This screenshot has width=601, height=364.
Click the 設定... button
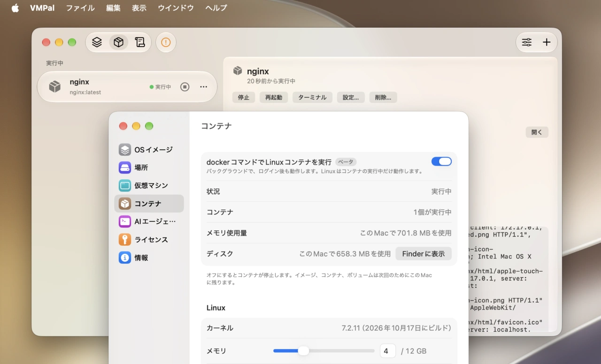[x=351, y=98]
